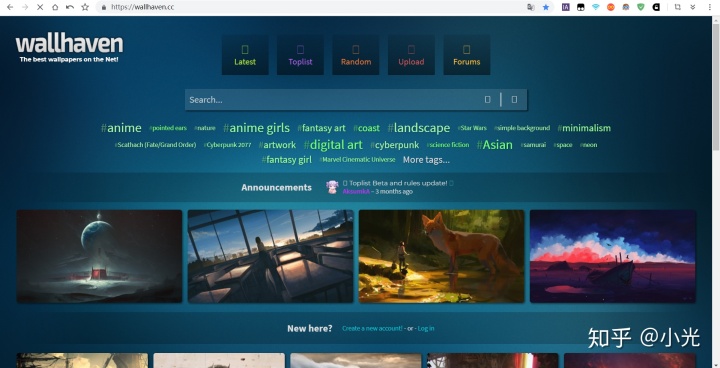
Task: Open the browser three-dot menu
Action: click(x=709, y=7)
